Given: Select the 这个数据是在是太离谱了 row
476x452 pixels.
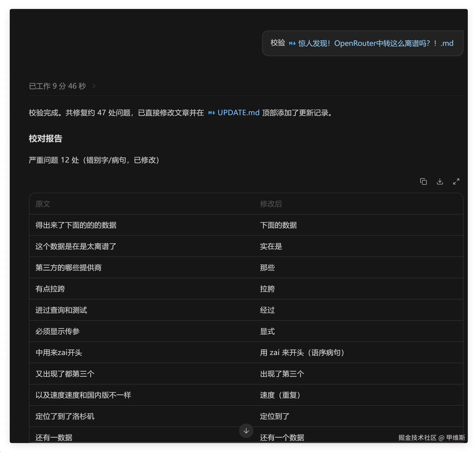Looking at the screenshot, I should pos(246,246).
